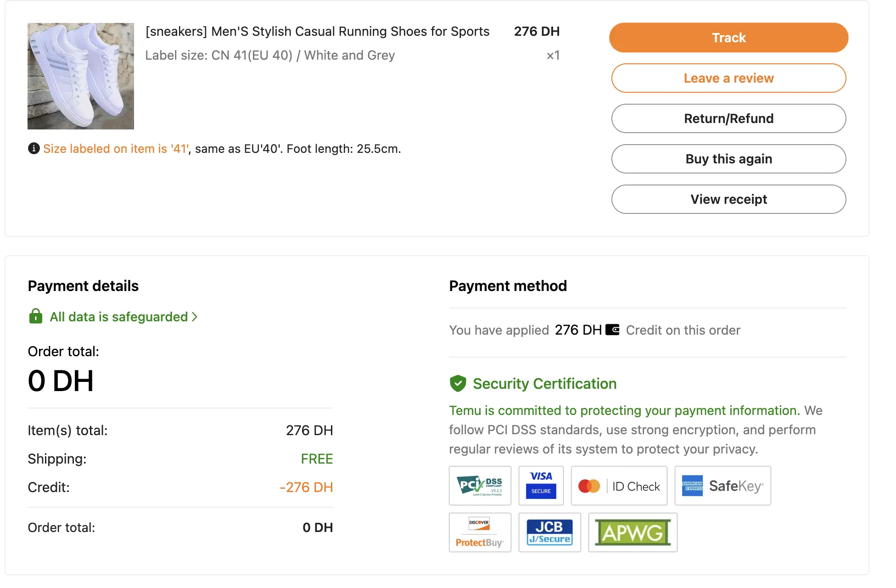Click the Size labeled on item is '41' note
Image resolution: width=896 pixels, height=588 pixels.
(116, 149)
